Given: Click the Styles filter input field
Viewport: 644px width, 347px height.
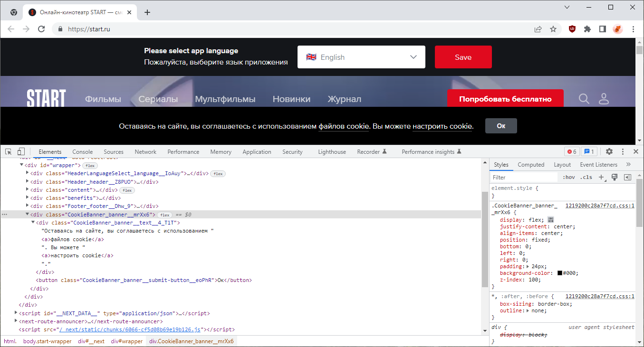Looking at the screenshot, I should pos(523,177).
